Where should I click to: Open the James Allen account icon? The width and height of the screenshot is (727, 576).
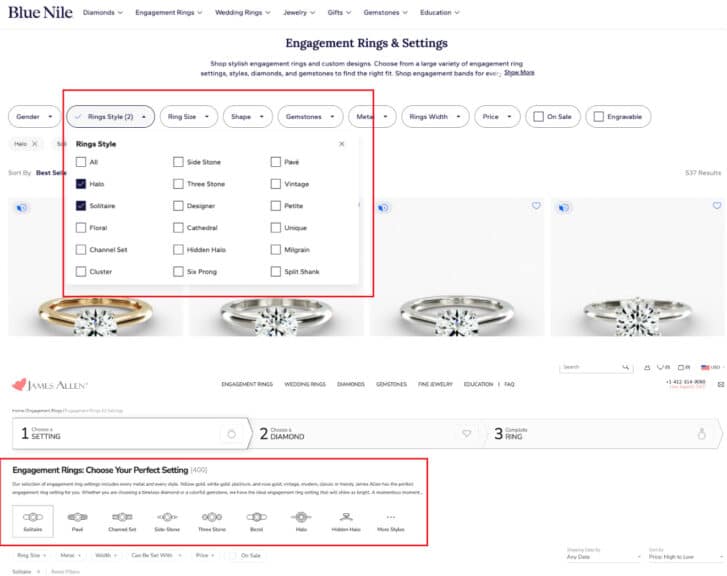coord(647,367)
